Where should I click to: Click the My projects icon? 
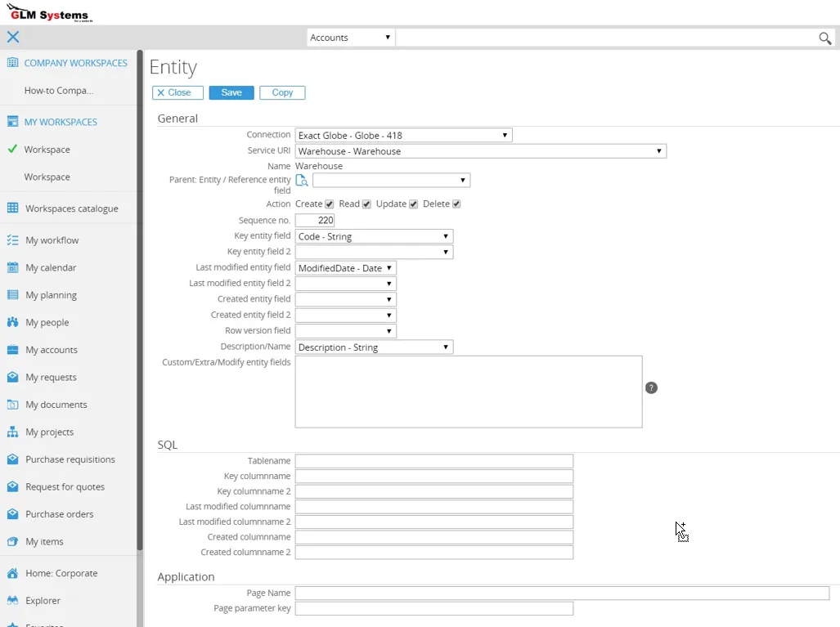pyautogui.click(x=12, y=432)
